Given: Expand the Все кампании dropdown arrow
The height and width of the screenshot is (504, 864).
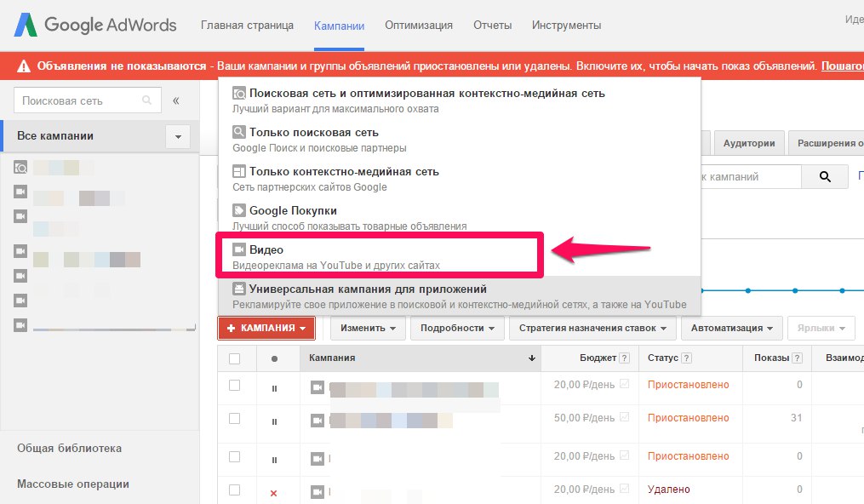Looking at the screenshot, I should coord(178,136).
